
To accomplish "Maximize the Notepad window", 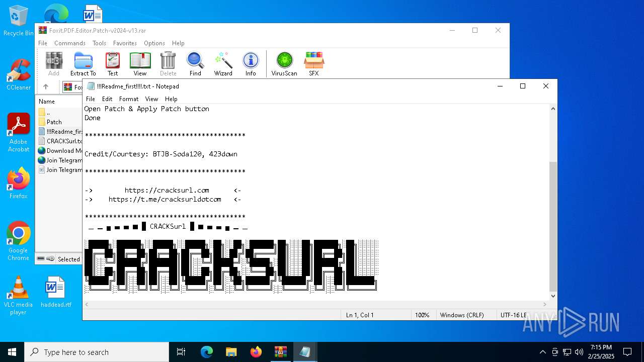I will click(x=523, y=86).
